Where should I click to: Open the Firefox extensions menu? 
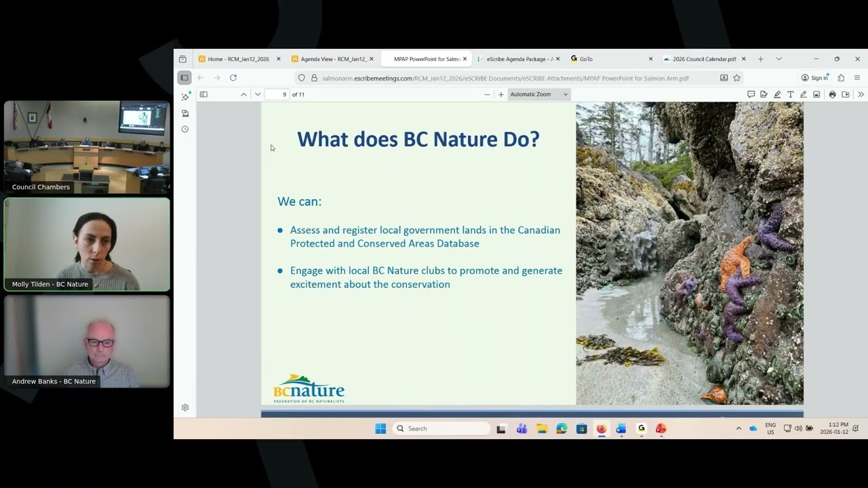[841, 78]
